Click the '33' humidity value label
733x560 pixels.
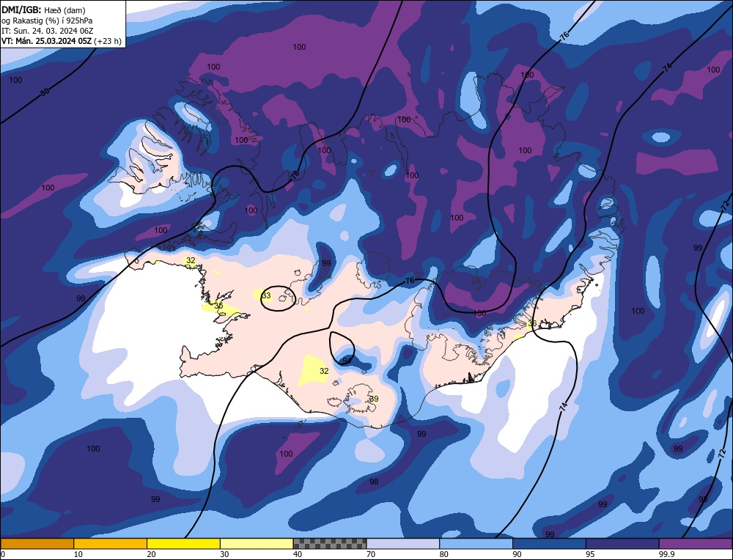pos(267,295)
